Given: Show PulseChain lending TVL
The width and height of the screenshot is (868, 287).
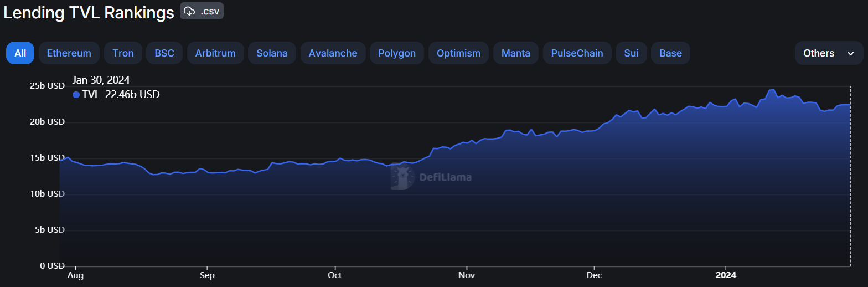Looking at the screenshot, I should 577,53.
